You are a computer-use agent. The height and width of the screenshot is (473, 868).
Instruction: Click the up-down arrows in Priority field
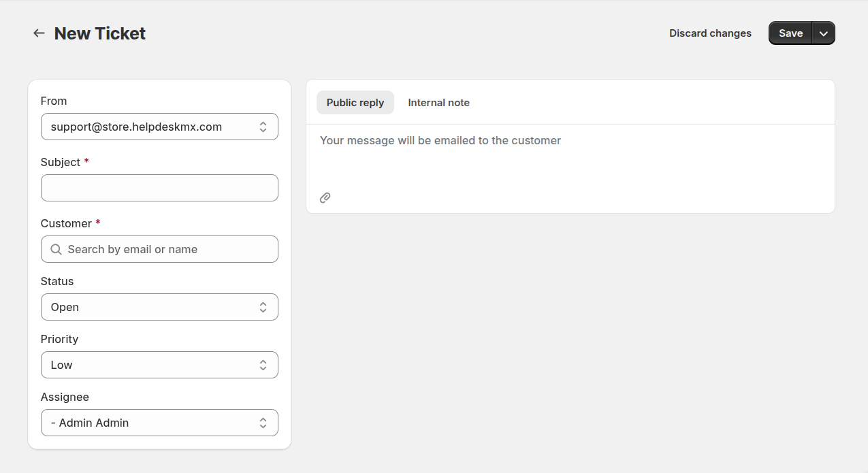(263, 365)
